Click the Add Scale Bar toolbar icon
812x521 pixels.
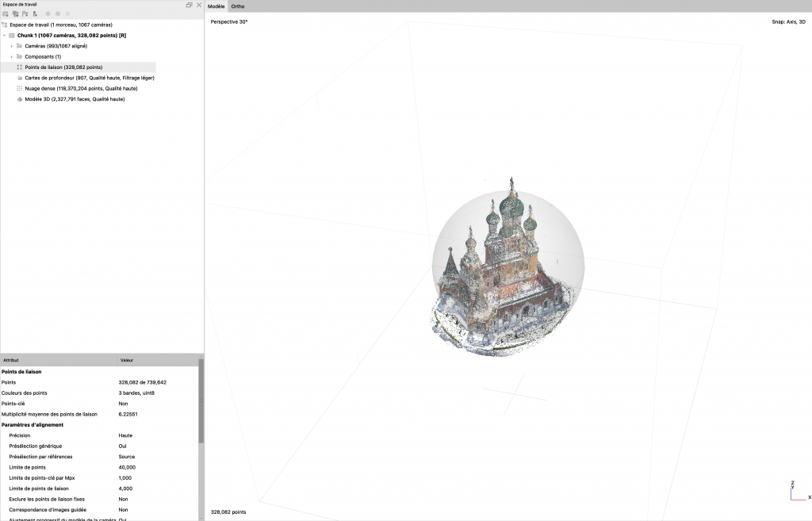pos(35,14)
